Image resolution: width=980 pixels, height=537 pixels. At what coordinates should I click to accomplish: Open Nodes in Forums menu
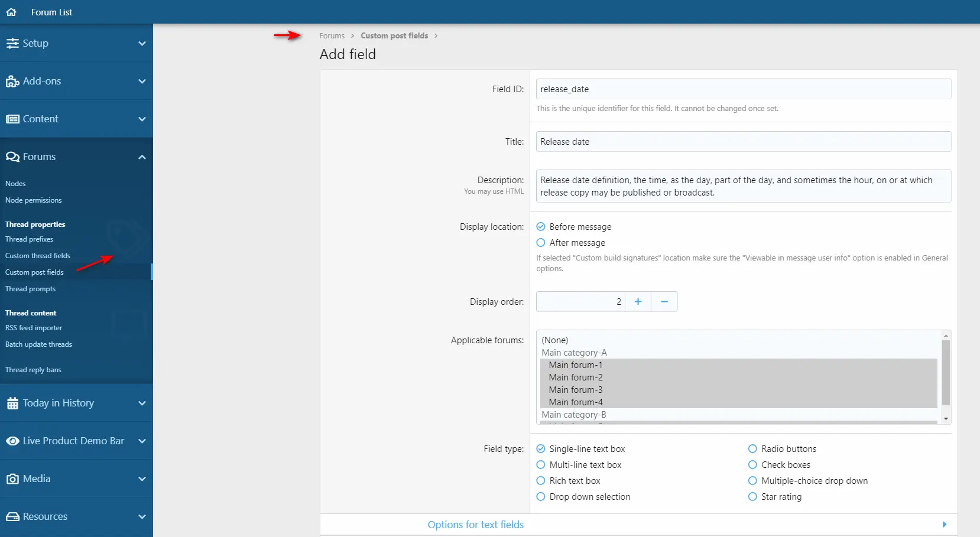click(15, 184)
